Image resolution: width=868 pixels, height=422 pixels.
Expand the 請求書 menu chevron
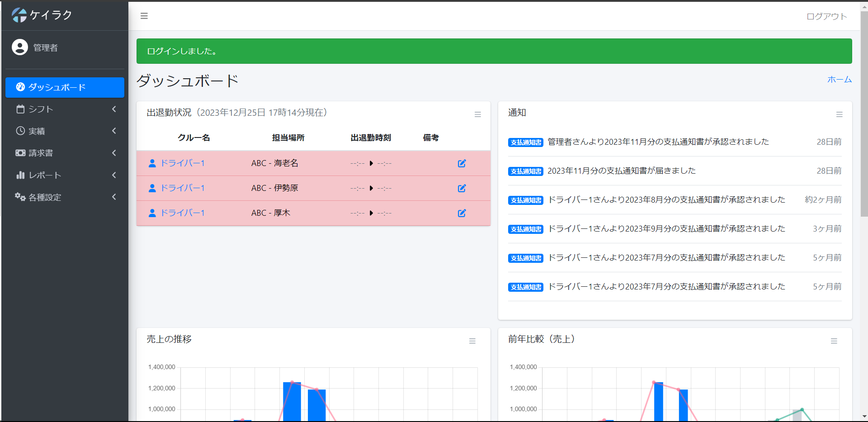coord(114,153)
